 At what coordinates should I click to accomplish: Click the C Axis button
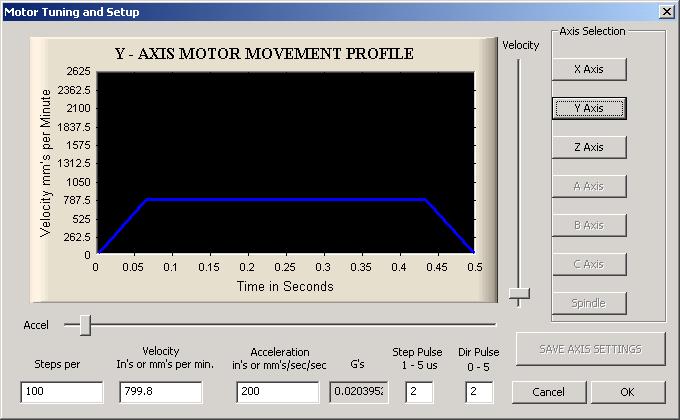(x=589, y=264)
